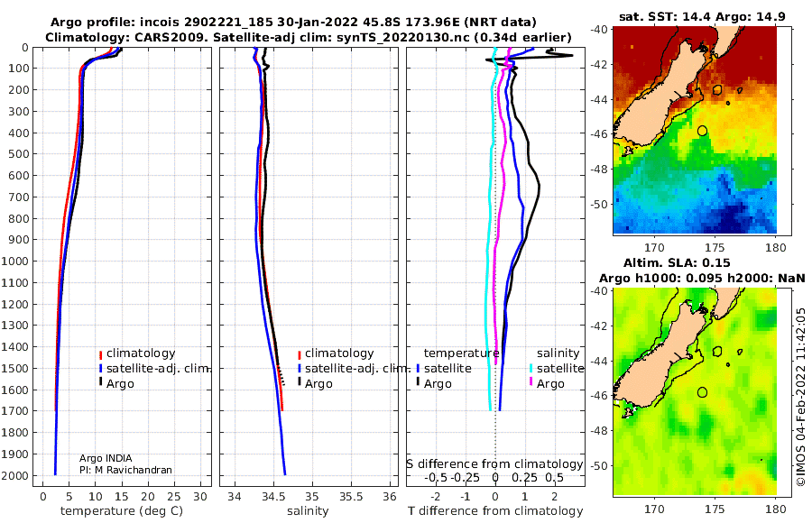This screenshot has width=812, height=523.
Task: Click red climatology legend swatch in temperature panel
Action: pos(100,354)
